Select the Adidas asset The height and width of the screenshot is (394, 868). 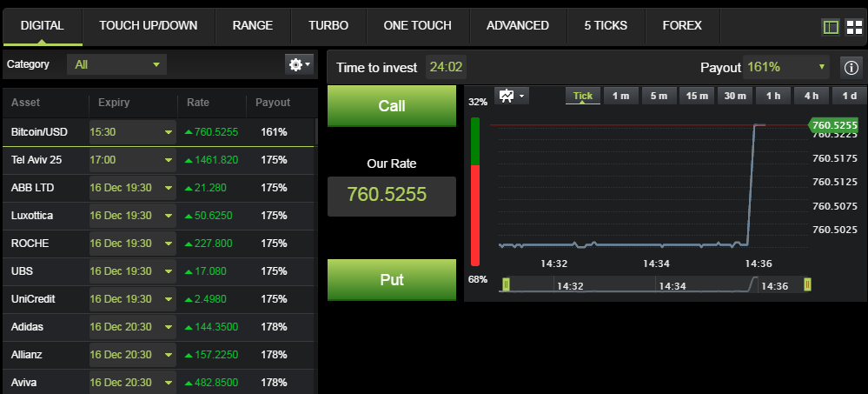coord(27,327)
